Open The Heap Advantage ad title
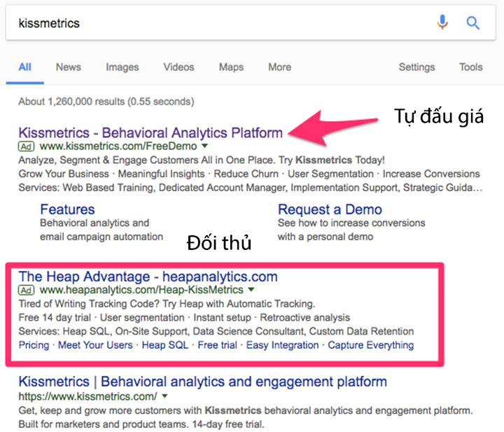This screenshot has height=432, width=504. coord(148,277)
